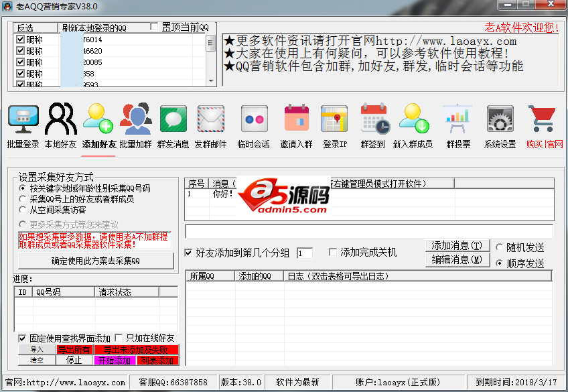Check the 只加在线好友 option
The width and height of the screenshot is (568, 392).
click(x=120, y=338)
